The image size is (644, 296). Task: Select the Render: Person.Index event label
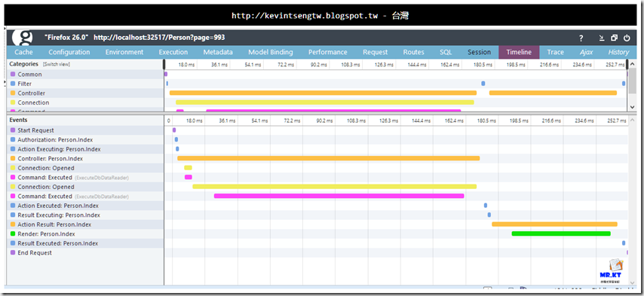[47, 234]
